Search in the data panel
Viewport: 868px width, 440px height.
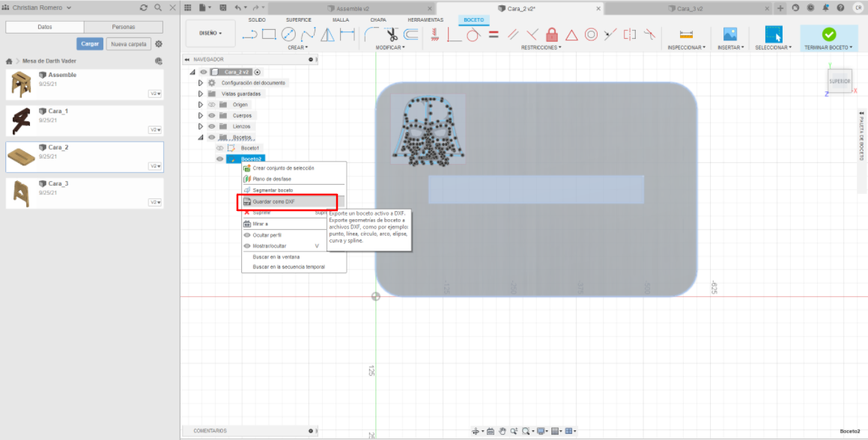coord(158,7)
